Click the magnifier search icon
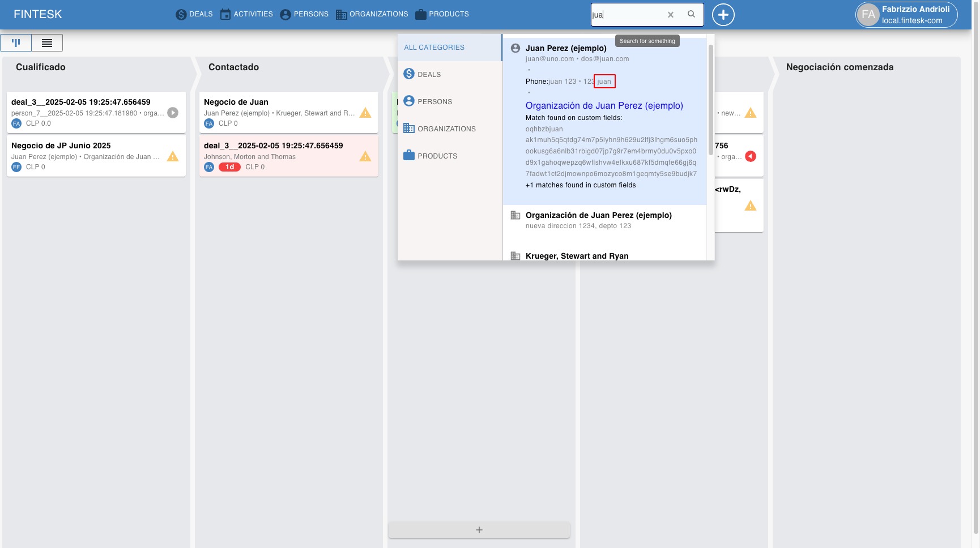 tap(691, 14)
